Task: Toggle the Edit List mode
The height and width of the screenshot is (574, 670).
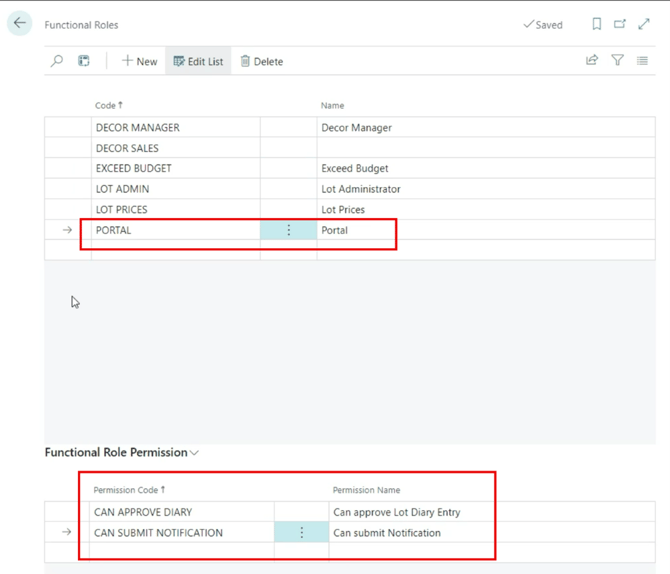Action: [x=198, y=62]
